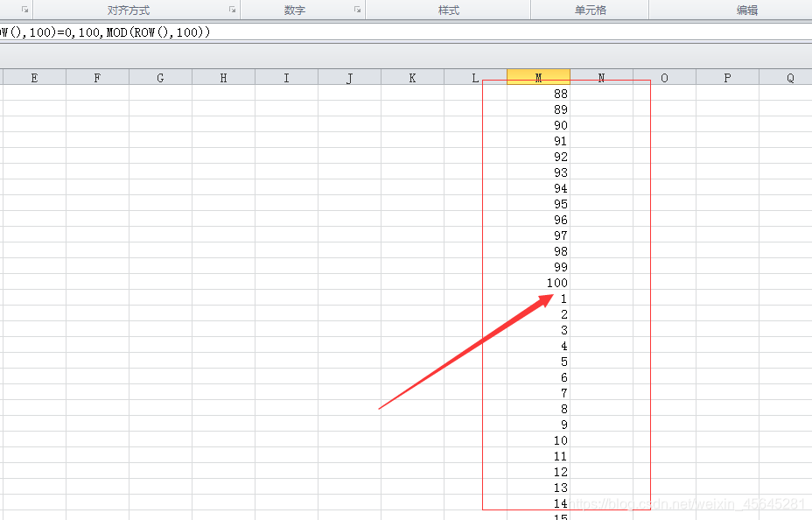Select the cell showing value 1

pos(539,298)
